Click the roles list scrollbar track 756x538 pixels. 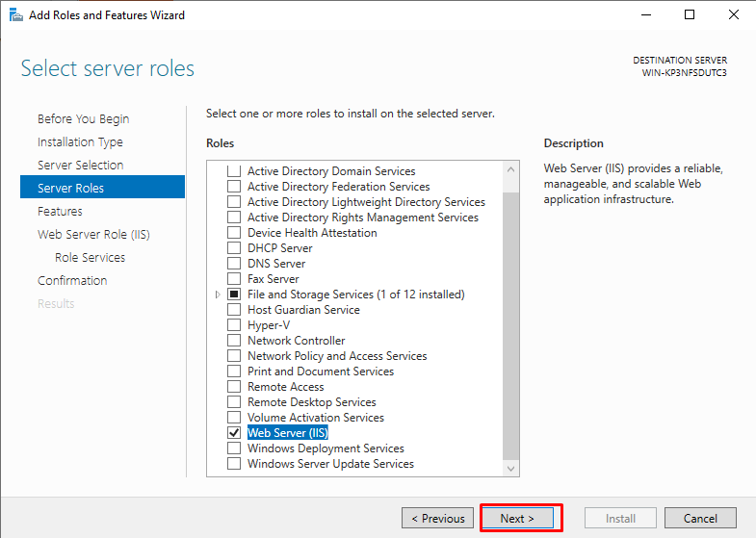pos(510,319)
